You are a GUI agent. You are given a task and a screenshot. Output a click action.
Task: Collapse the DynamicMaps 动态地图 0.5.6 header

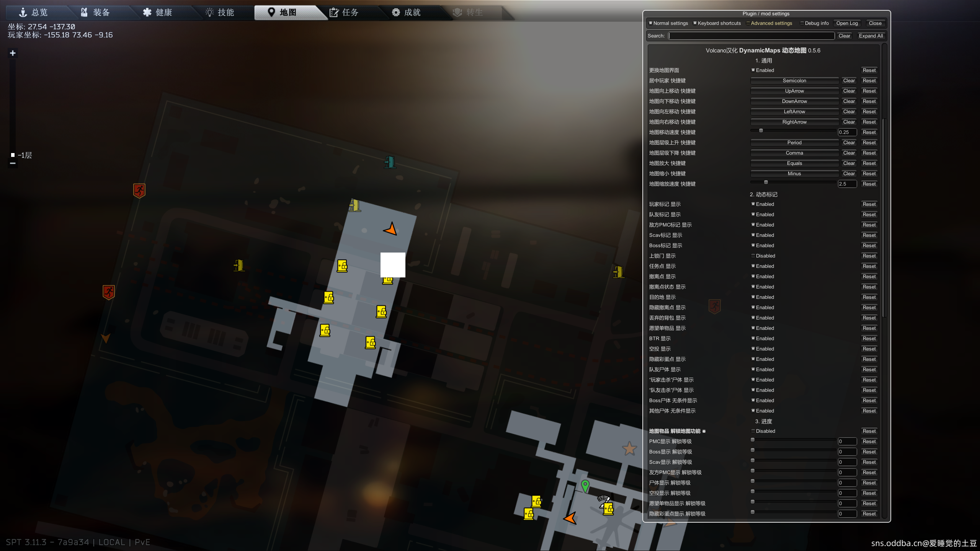763,51
